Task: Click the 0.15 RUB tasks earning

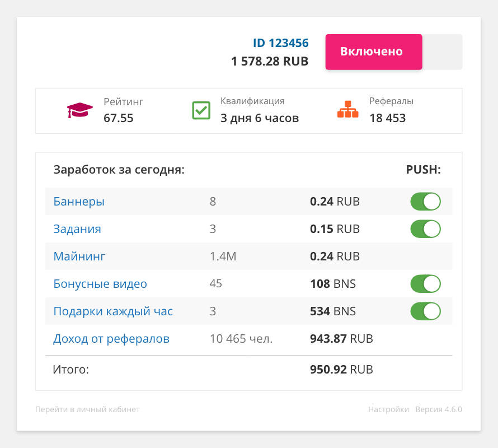Action: [x=335, y=229]
